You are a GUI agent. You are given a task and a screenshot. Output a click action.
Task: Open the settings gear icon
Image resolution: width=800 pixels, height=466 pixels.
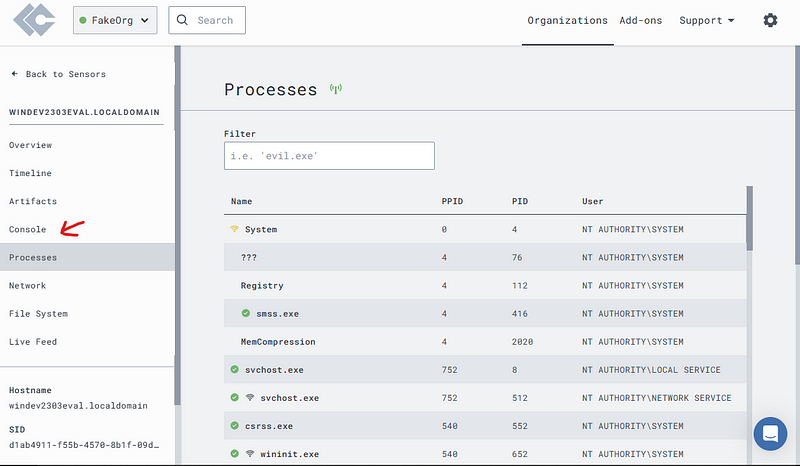pyautogui.click(x=770, y=20)
